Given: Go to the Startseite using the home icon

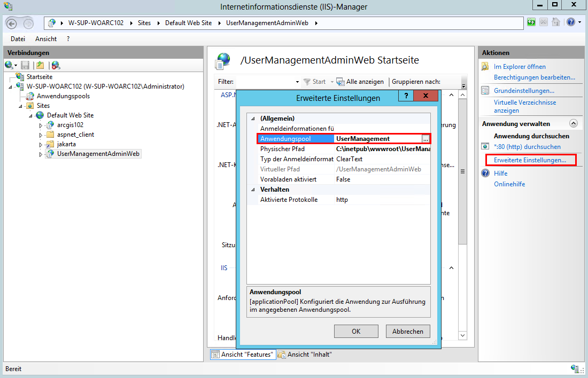Looking at the screenshot, I should [x=556, y=22].
